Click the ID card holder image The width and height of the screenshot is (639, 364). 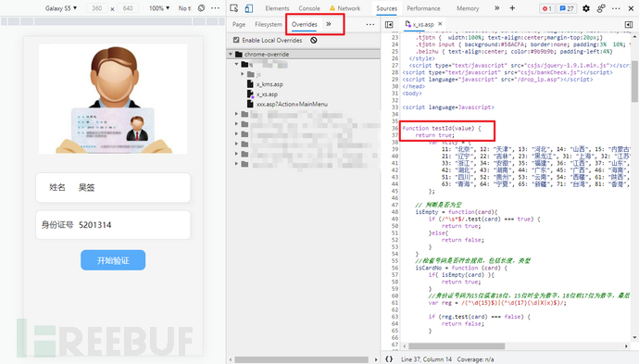[x=113, y=99]
